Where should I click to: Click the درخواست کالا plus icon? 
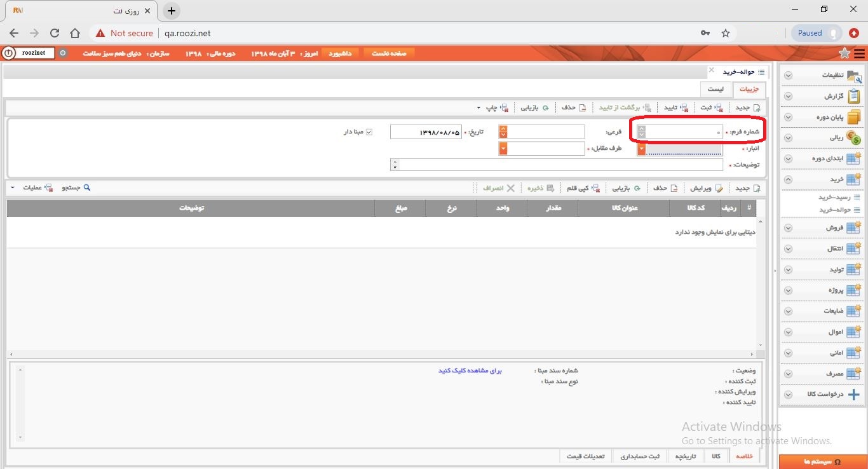(854, 395)
